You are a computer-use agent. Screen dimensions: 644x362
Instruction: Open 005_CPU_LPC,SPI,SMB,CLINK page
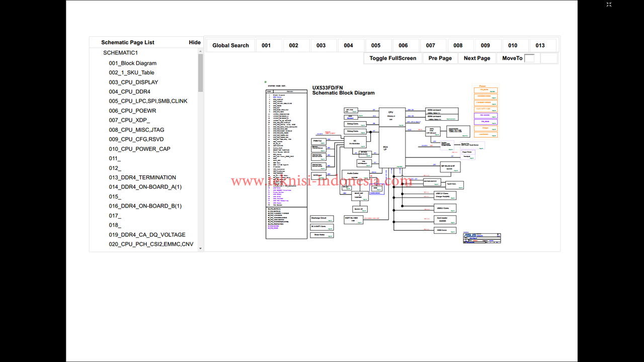click(x=148, y=101)
